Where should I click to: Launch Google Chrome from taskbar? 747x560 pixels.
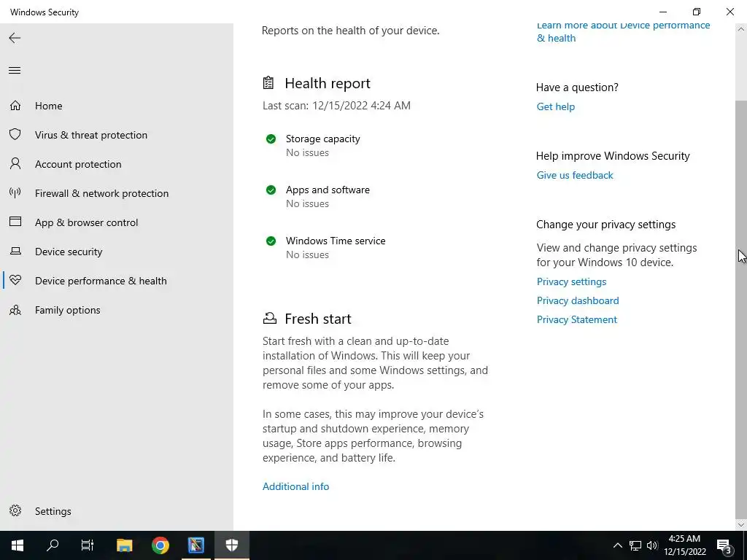[x=160, y=545]
